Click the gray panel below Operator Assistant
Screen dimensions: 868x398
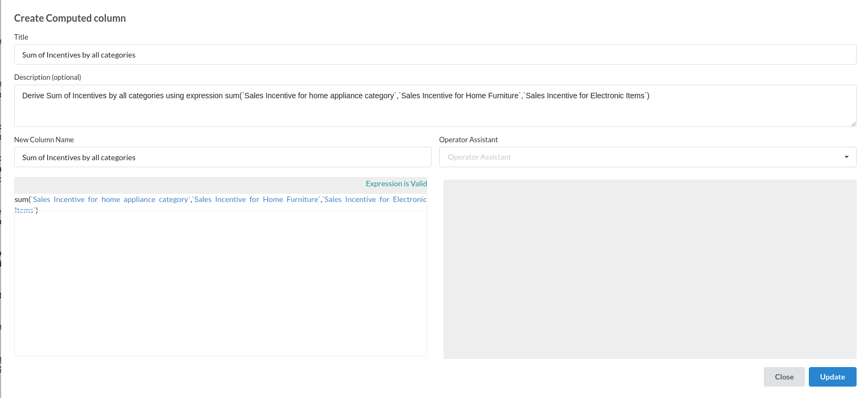point(649,269)
